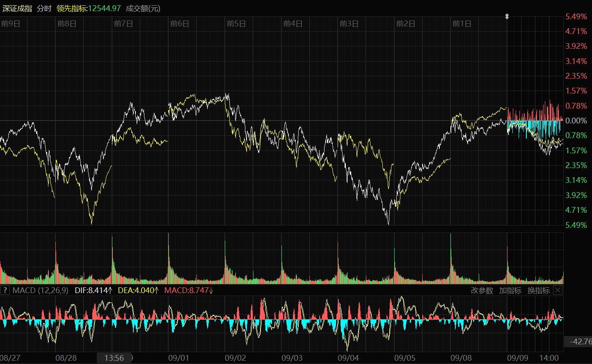Select the 前9日 day marker
This screenshot has height=364, width=592.
[11, 24]
